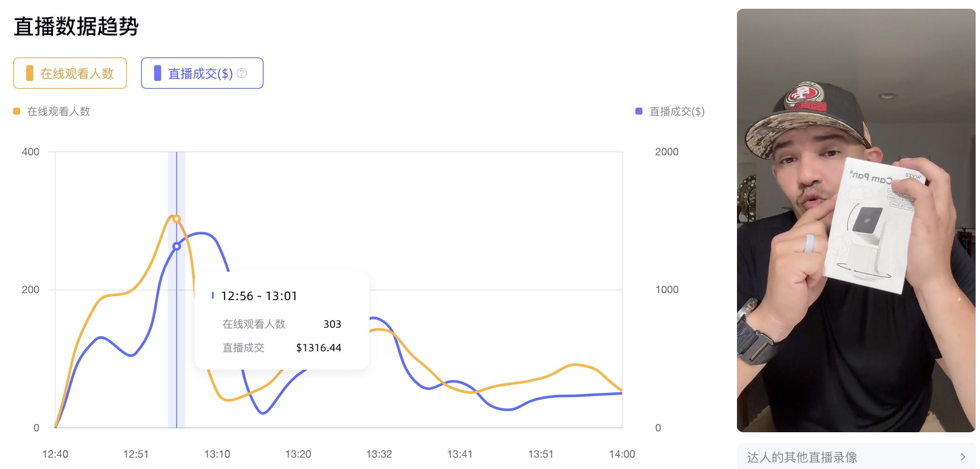
Task: Click the question mark help icon beside 直播成交($)
Action: [x=241, y=73]
